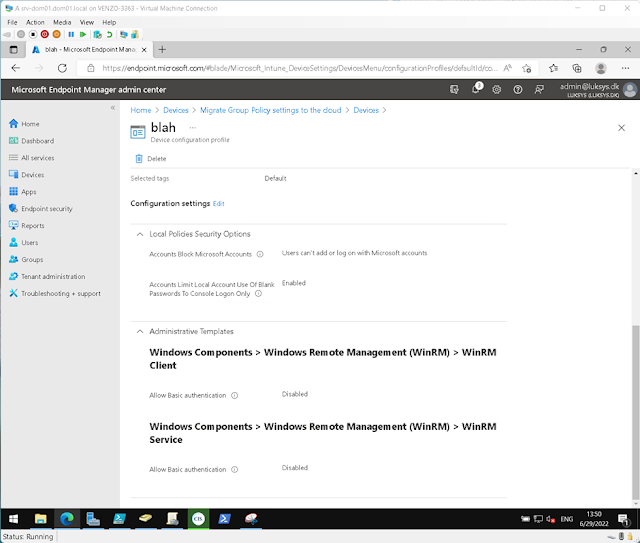Open Troubleshooting + support

[60, 294]
